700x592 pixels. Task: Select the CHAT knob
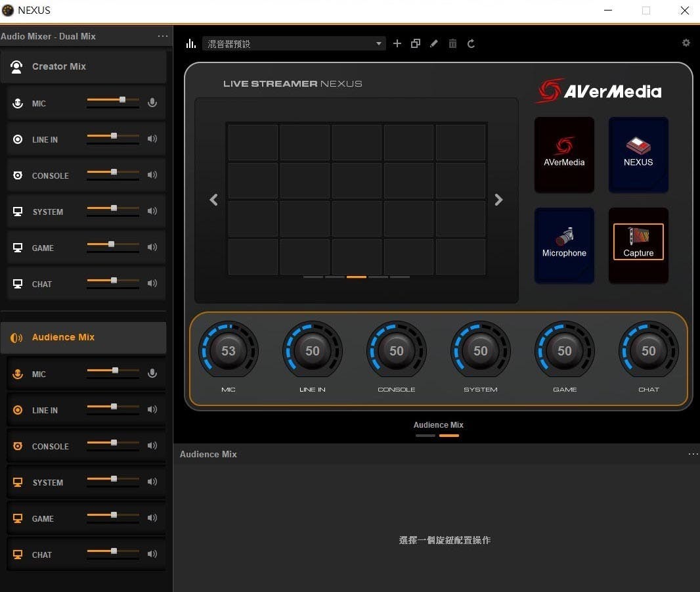click(x=649, y=351)
